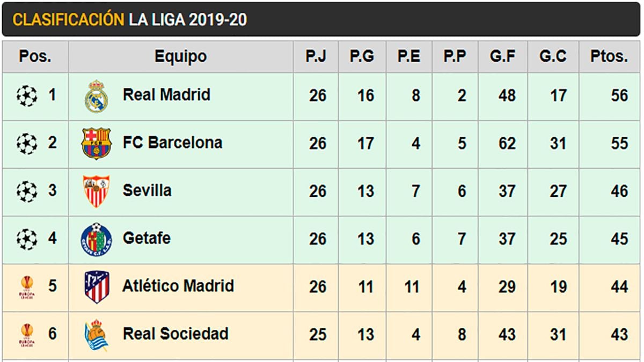
Task: Click the P.J column header
Action: [316, 56]
